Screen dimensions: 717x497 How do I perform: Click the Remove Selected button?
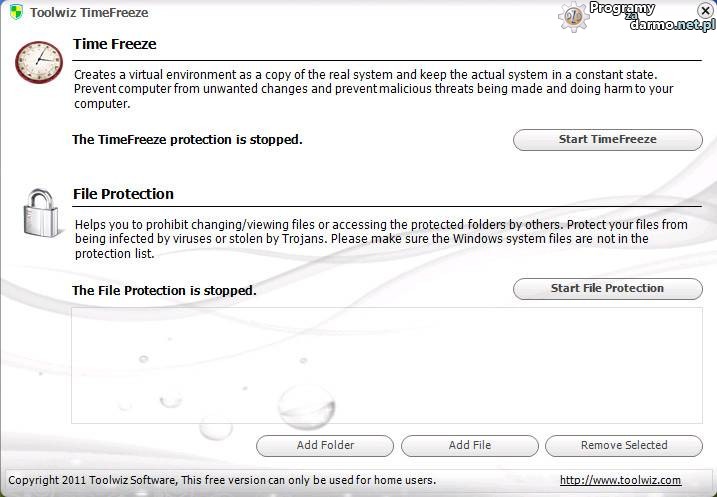click(624, 445)
